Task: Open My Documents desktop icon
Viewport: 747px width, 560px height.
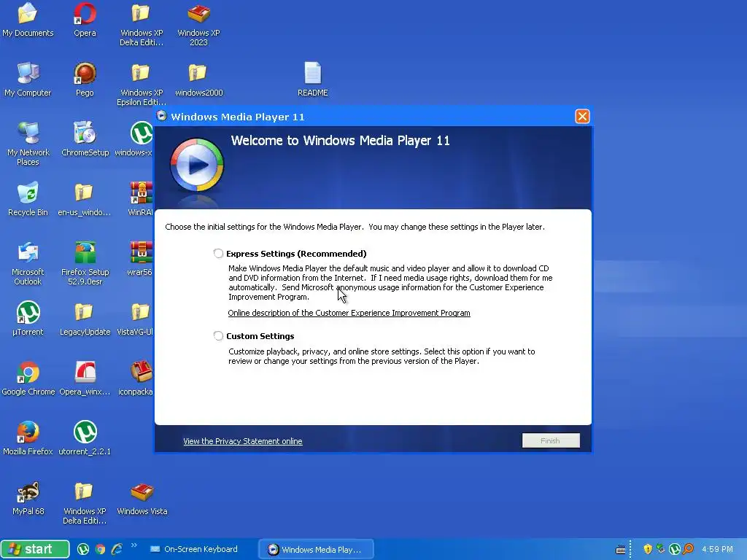Action: tap(28, 20)
